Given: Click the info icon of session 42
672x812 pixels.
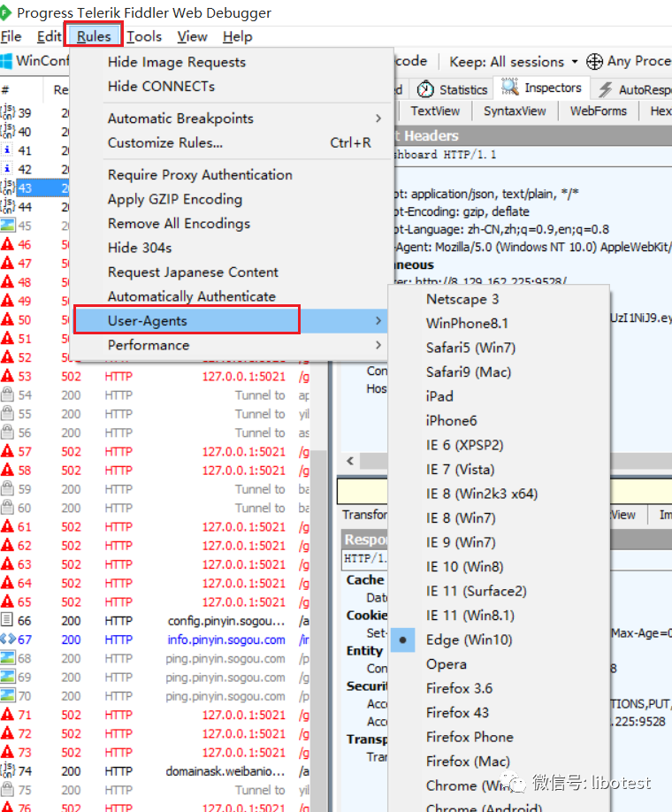Looking at the screenshot, I should 7,169.
